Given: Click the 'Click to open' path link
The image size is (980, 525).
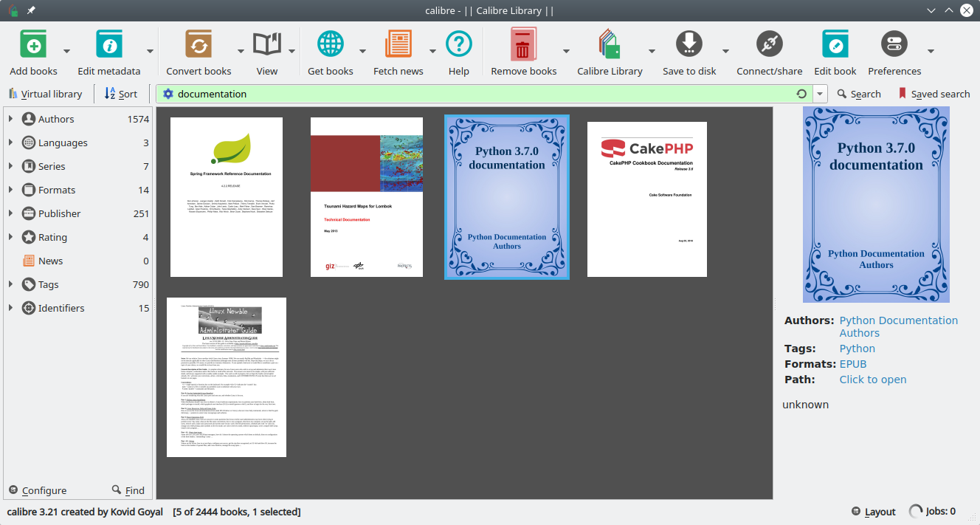Looking at the screenshot, I should click(x=872, y=380).
